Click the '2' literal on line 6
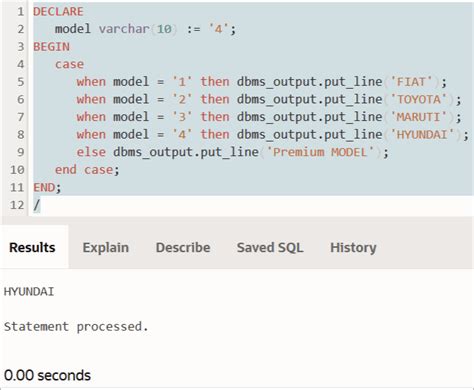Viewport: 474px width, 390px height. (x=182, y=99)
